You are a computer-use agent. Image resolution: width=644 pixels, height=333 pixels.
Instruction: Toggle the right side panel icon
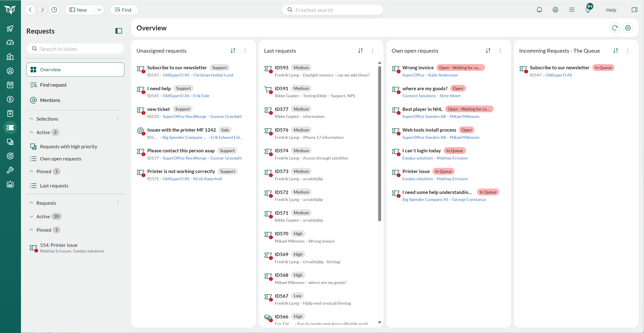coord(634,10)
